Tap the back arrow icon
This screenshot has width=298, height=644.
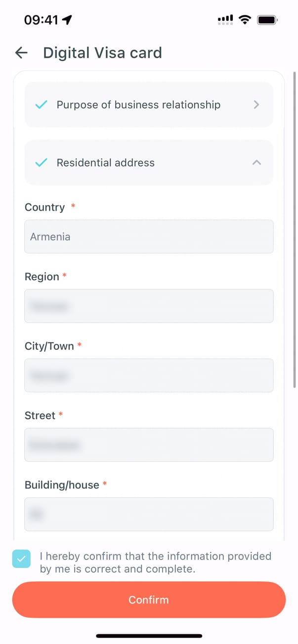point(21,53)
